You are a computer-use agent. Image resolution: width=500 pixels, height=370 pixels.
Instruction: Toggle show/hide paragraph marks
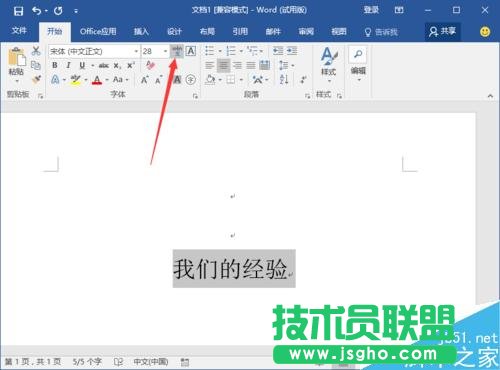303,79
